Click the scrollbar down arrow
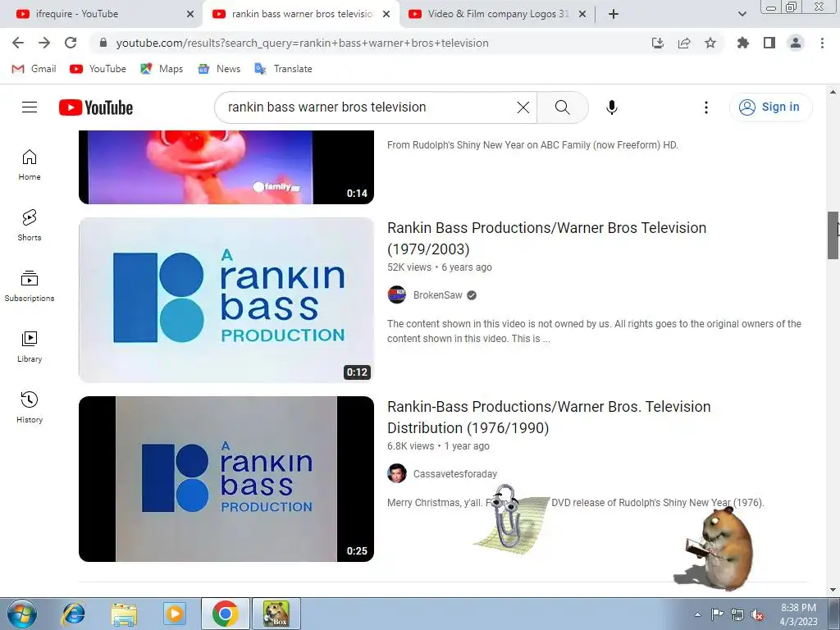Screen dimensions: 840x630 coord(833,590)
